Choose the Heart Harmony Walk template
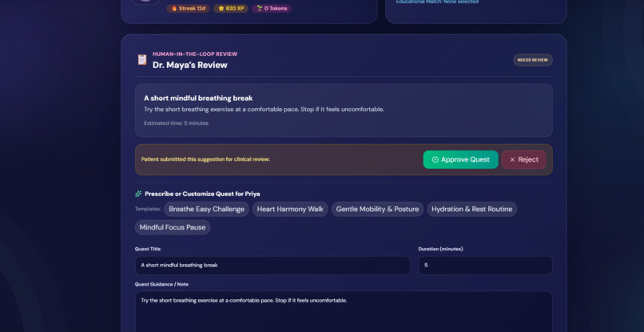644x332 pixels. [x=290, y=209]
